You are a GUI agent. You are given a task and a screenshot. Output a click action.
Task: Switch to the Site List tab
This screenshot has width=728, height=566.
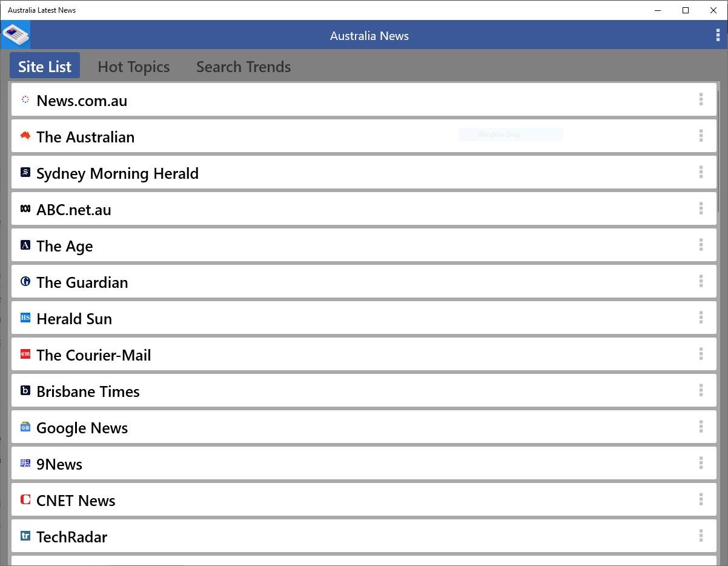point(45,66)
